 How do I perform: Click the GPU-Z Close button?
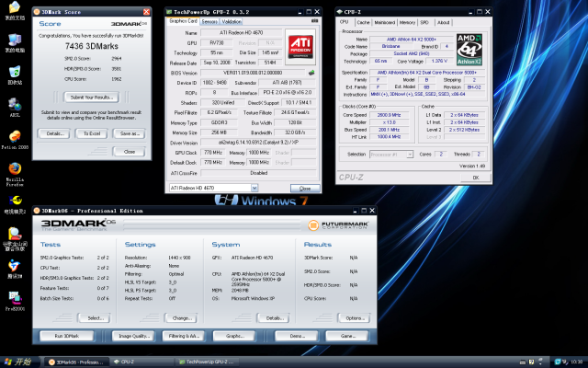click(305, 189)
